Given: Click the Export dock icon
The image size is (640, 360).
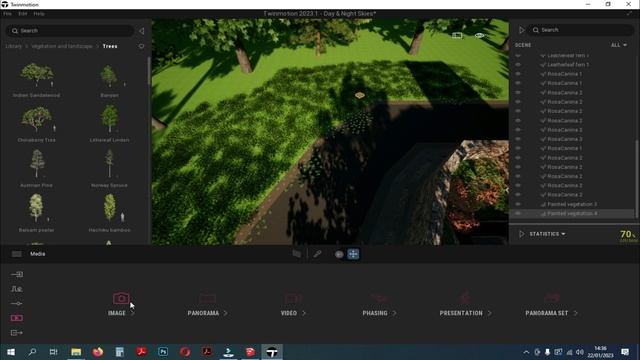Looking at the screenshot, I should click(17, 333).
